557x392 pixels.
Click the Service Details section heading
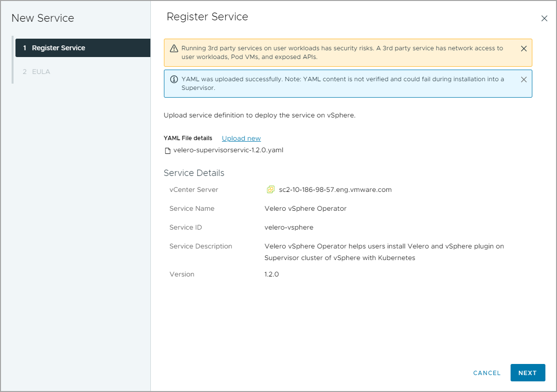click(194, 173)
